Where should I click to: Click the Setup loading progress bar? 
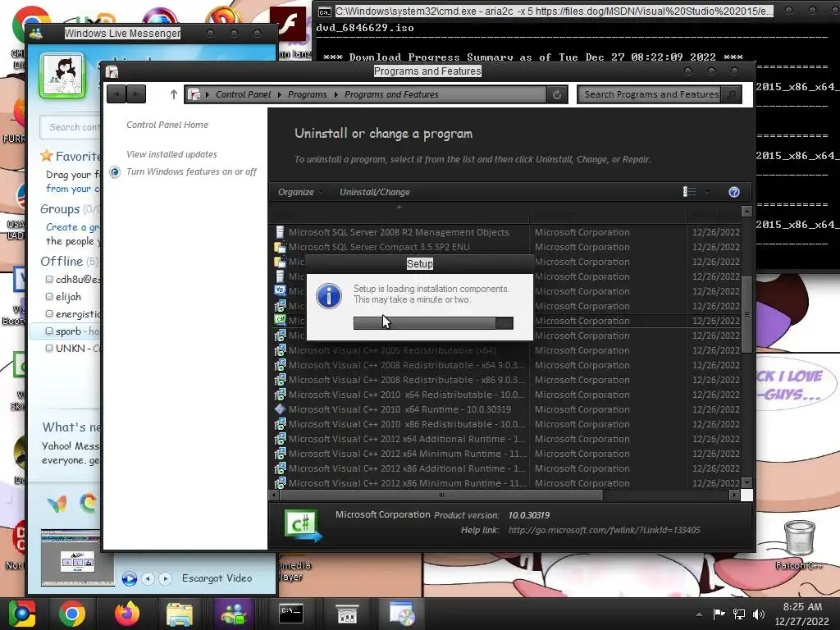pos(433,322)
